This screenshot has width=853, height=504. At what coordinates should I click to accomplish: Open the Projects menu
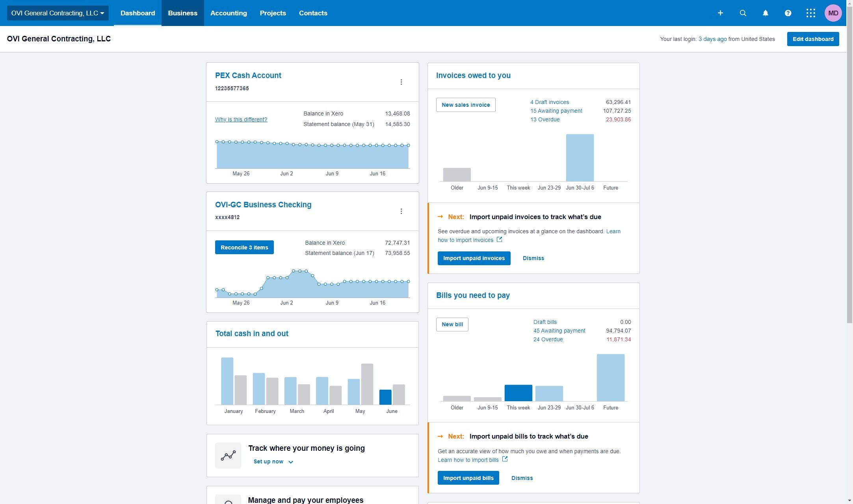pyautogui.click(x=273, y=13)
